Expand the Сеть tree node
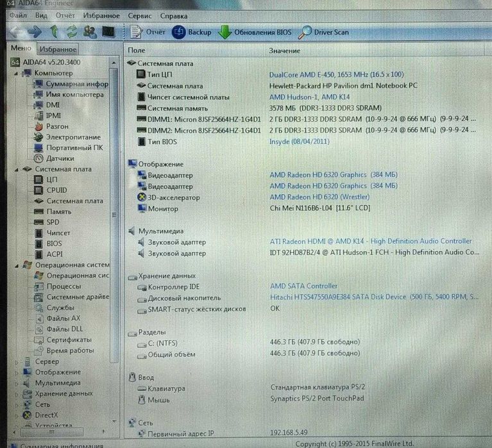 [x=17, y=404]
